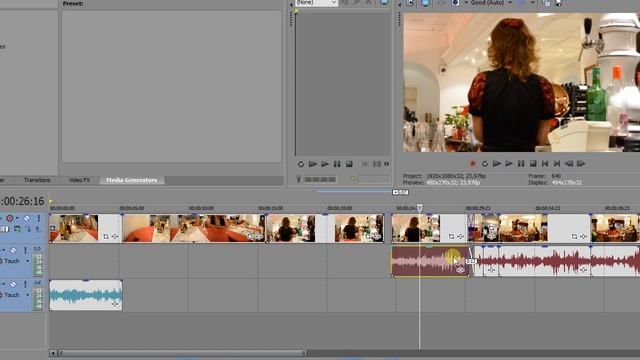This screenshot has height=360, width=640.
Task: Open Event FX on the teal audio clip
Action: click(115, 304)
